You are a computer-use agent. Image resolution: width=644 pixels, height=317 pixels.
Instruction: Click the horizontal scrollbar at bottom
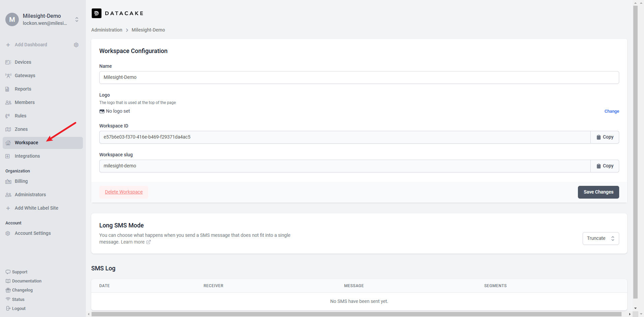pos(356,314)
